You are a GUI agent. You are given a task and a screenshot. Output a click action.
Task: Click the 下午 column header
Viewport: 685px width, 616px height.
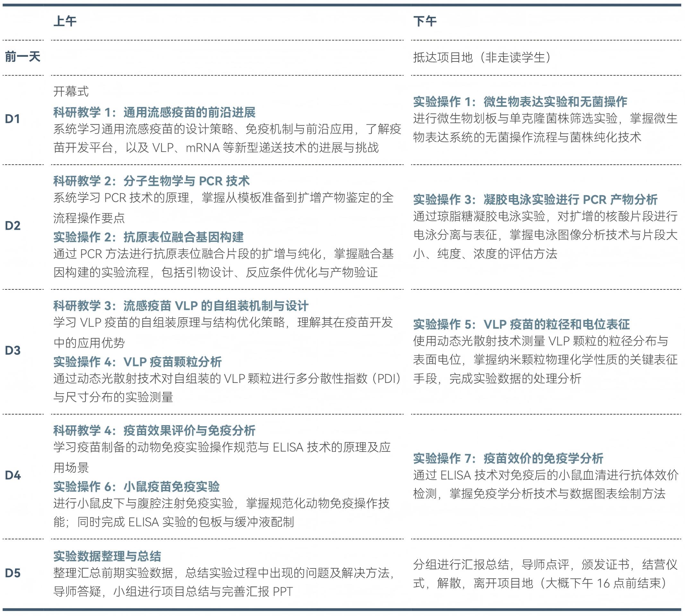click(425, 21)
